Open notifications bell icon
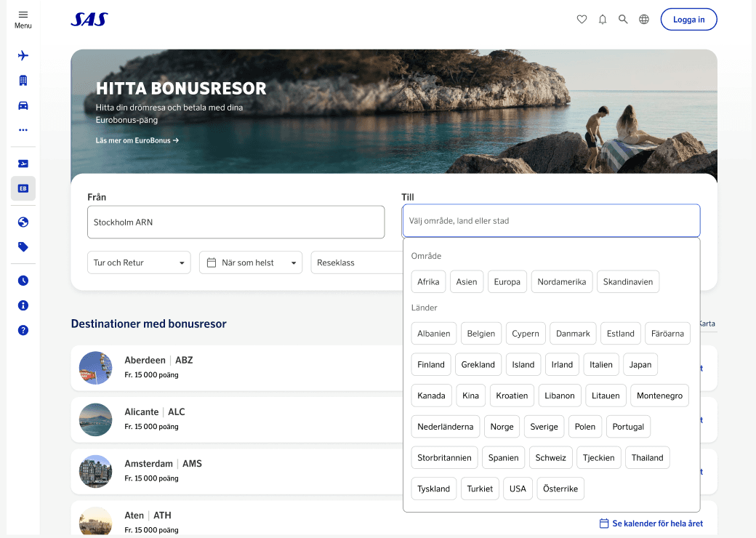Image resolution: width=756 pixels, height=538 pixels. 603,20
